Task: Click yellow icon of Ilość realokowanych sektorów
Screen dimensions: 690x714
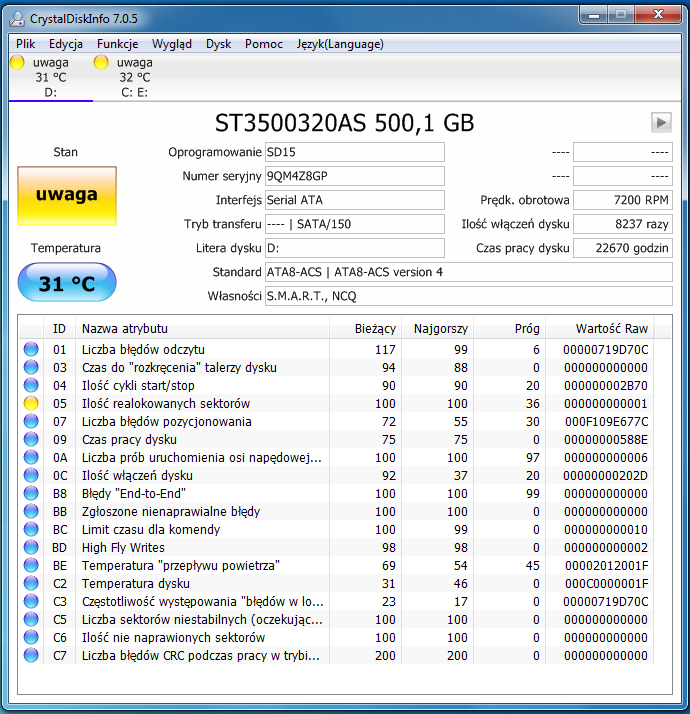Action: coord(31,403)
